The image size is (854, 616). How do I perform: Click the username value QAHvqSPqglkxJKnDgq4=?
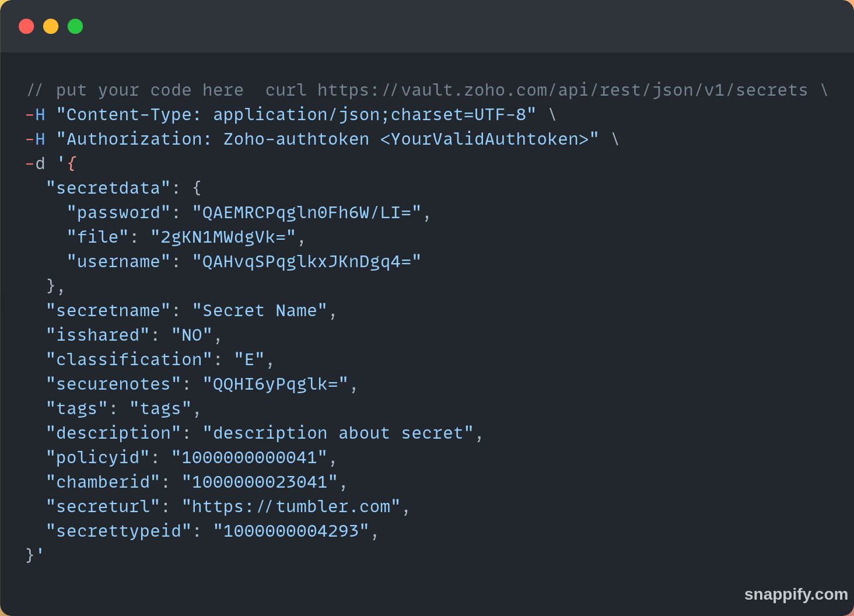click(306, 261)
